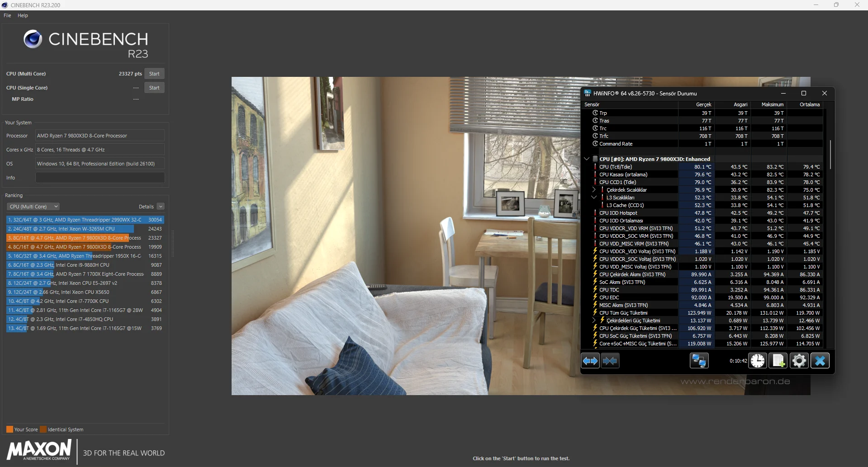
Task: Open the File menu in Cinebench
Action: [7, 15]
